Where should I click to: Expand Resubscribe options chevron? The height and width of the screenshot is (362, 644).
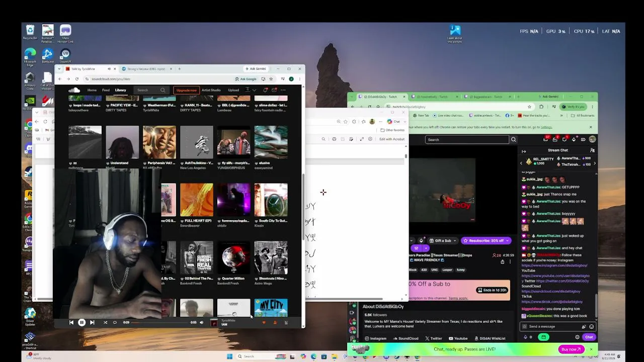point(508,241)
